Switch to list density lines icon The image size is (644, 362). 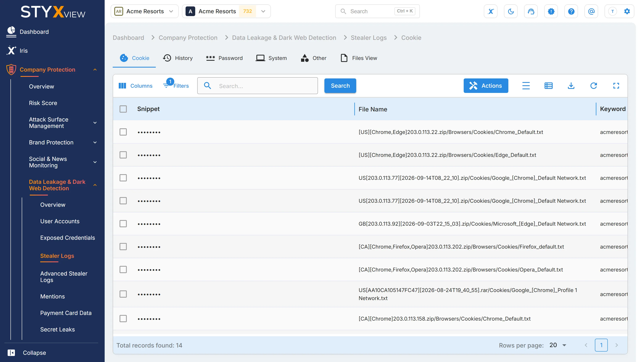(526, 86)
